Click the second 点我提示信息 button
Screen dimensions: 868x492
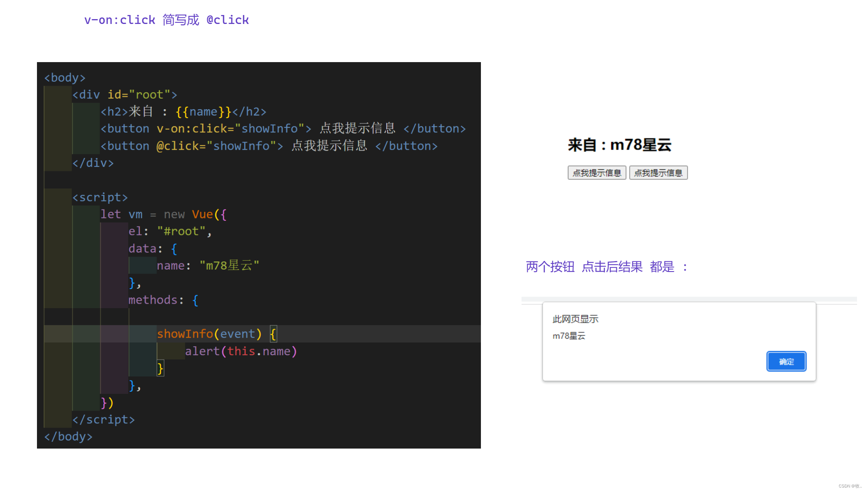(x=658, y=173)
